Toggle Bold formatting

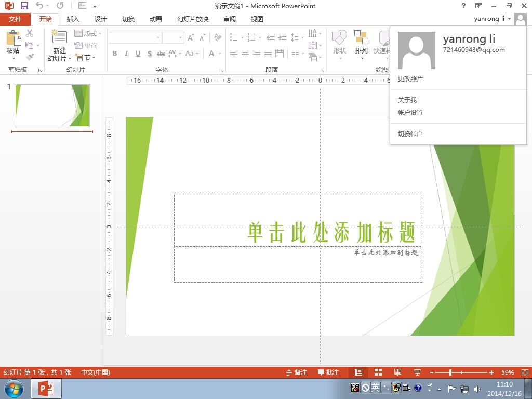coord(115,54)
